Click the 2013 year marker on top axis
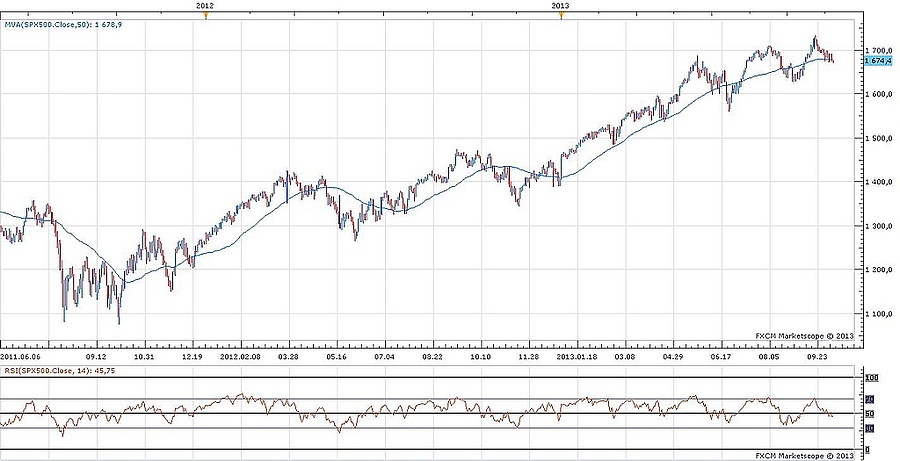 [561, 6]
